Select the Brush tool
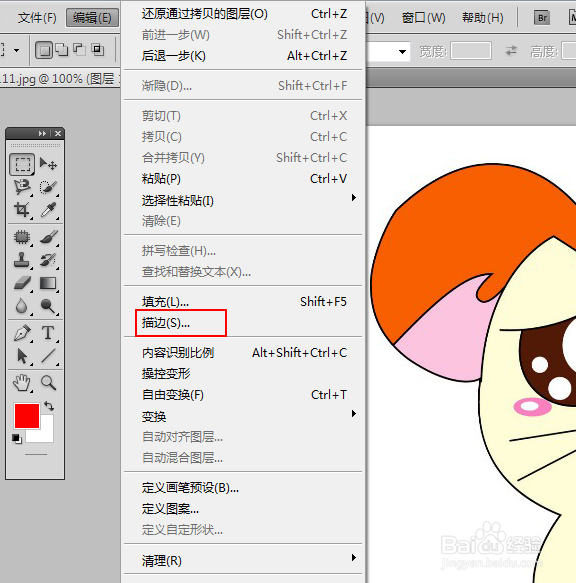The height and width of the screenshot is (583, 576). pyautogui.click(x=48, y=237)
